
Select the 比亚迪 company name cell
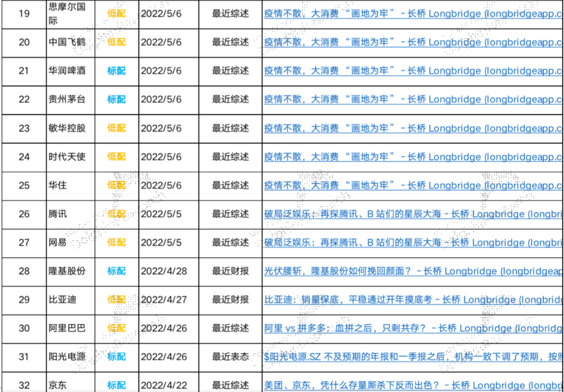pos(70,300)
